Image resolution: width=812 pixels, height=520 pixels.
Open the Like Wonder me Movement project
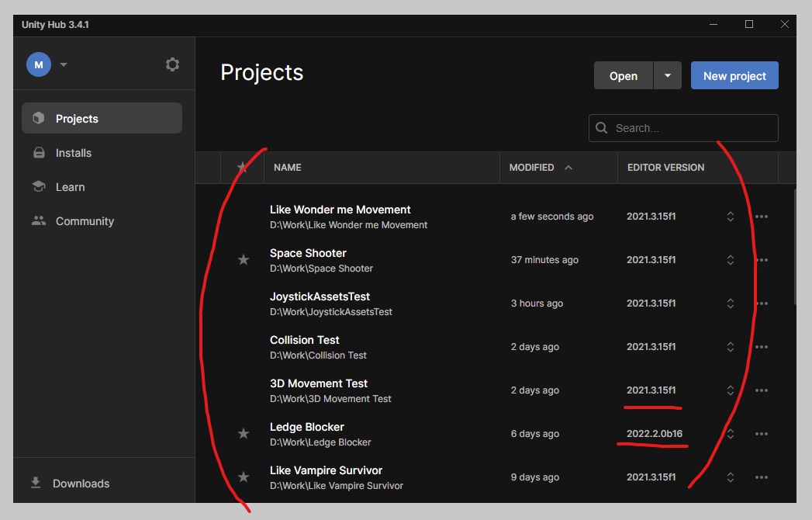pos(340,210)
